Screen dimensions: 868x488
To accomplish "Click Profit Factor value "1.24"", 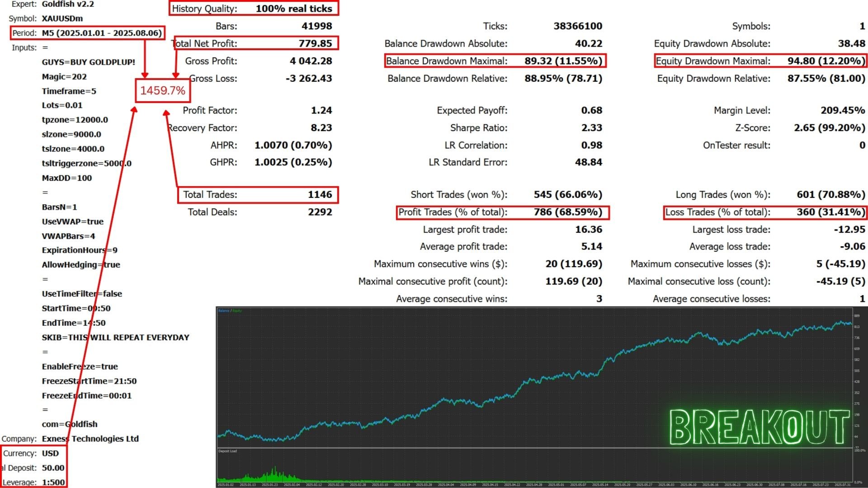I will (321, 110).
